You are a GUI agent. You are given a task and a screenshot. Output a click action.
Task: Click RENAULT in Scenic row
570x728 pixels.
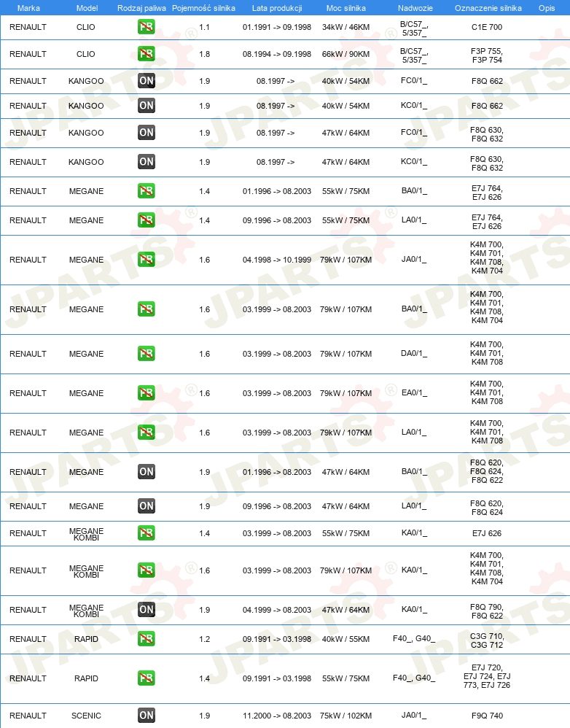[x=28, y=716]
